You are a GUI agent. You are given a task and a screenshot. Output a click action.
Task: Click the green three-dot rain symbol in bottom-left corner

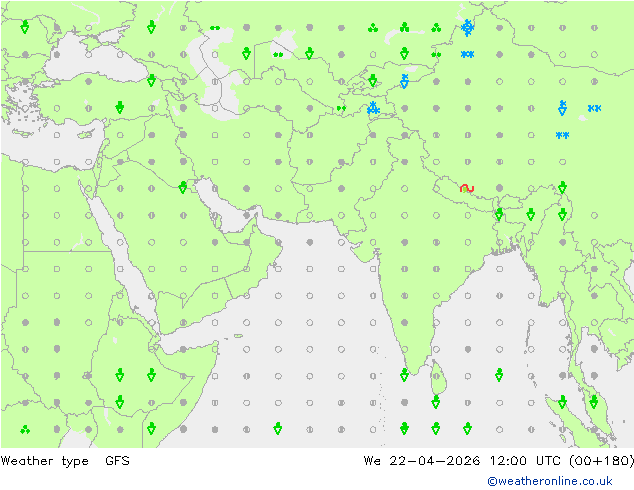click(25, 429)
